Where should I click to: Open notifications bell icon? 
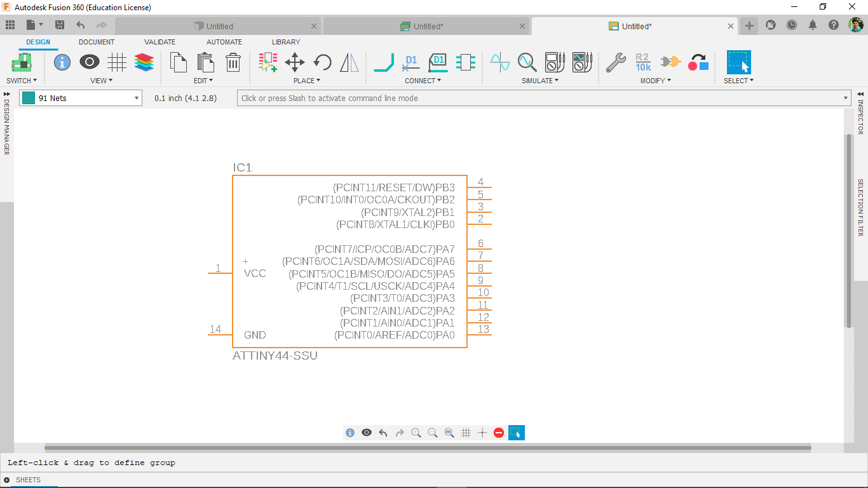pos(813,25)
